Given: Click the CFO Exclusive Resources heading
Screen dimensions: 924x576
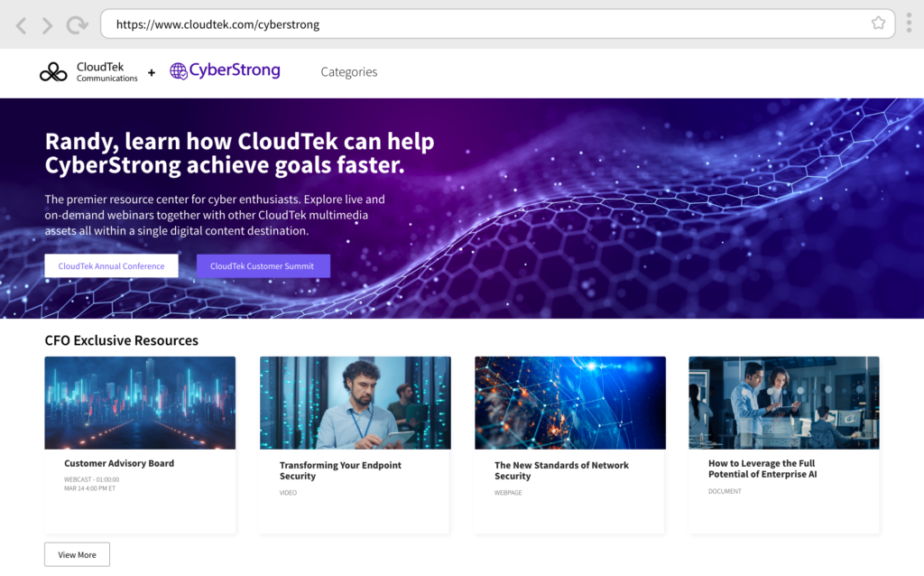Looking at the screenshot, I should (x=122, y=340).
